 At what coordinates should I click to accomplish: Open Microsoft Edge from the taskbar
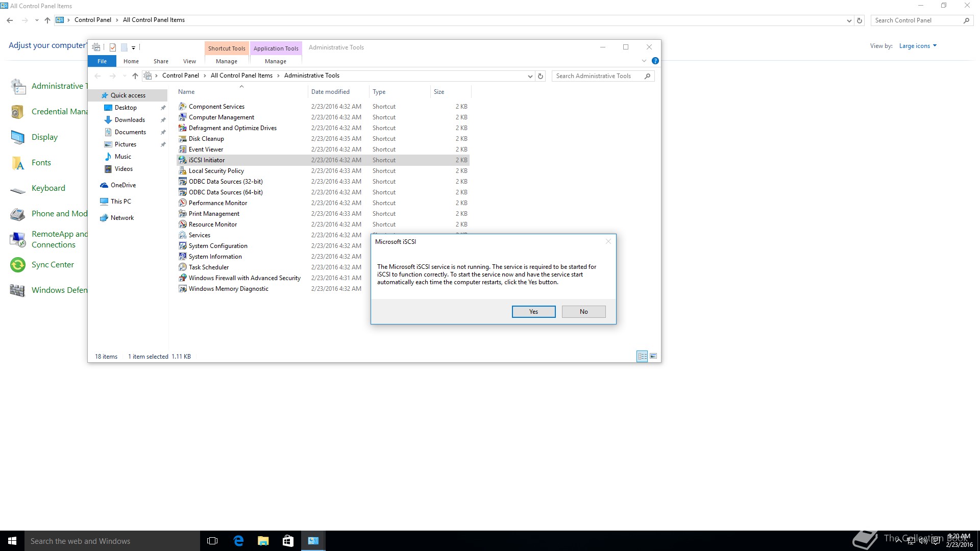point(238,541)
